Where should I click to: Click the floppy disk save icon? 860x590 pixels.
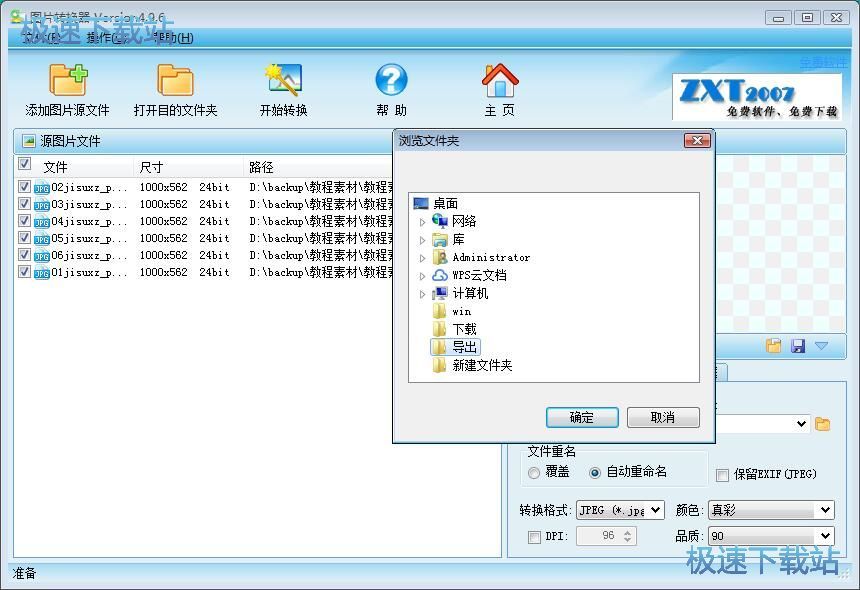click(798, 344)
